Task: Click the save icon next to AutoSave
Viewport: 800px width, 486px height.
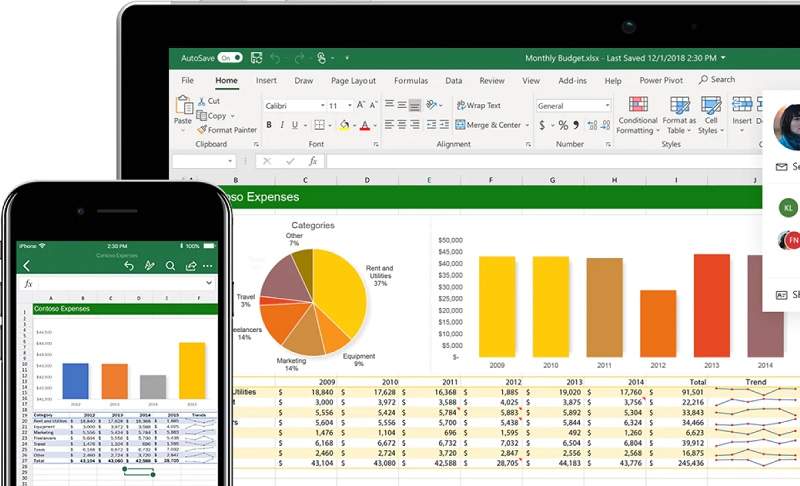Action: (256, 58)
